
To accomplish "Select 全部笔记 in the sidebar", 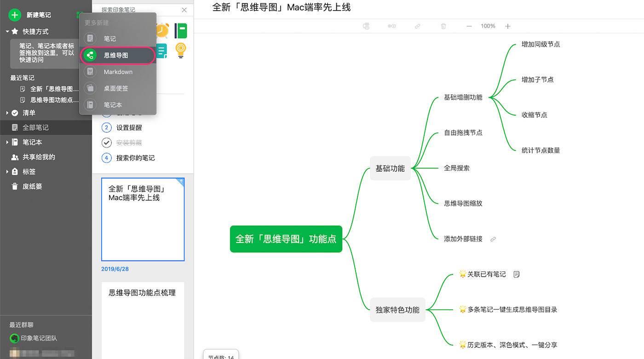I will tap(46, 127).
